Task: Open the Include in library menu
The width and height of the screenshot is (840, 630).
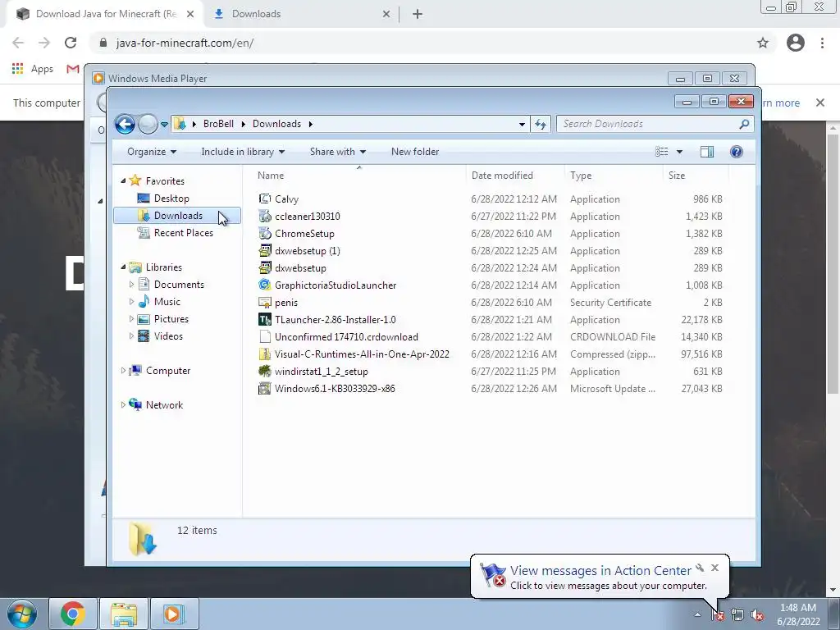Action: 243,152
